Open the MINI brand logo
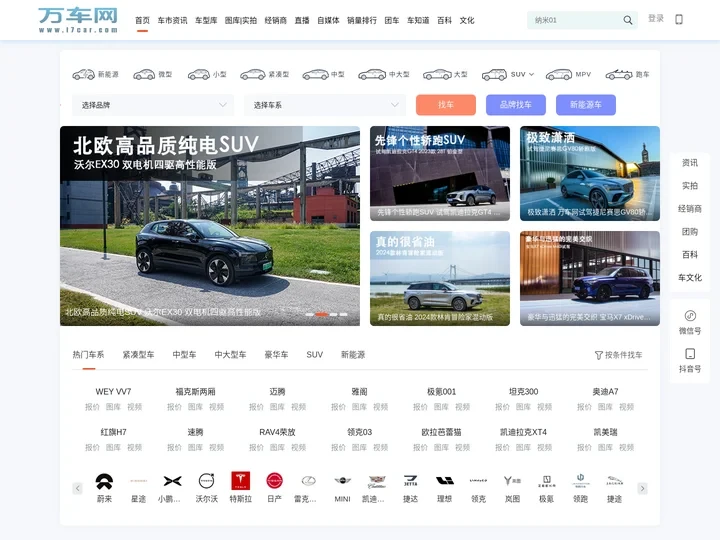This screenshot has width=720, height=540. (342, 481)
